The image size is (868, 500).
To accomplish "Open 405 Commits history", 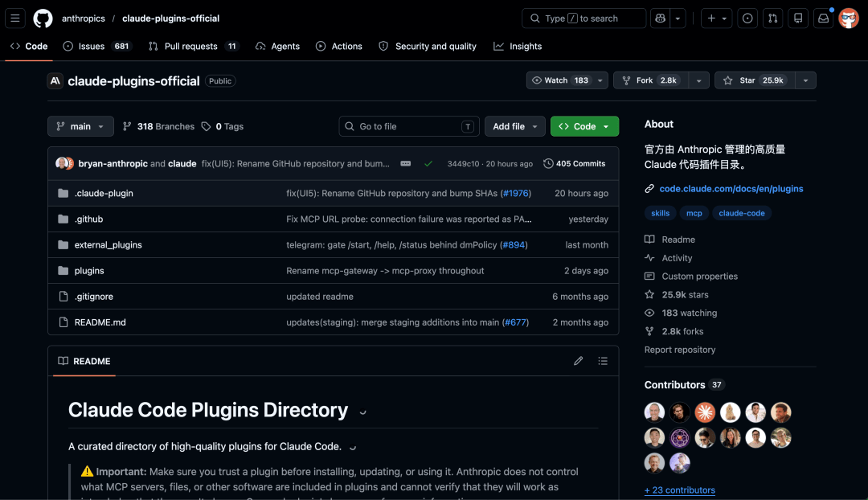I will click(x=575, y=164).
